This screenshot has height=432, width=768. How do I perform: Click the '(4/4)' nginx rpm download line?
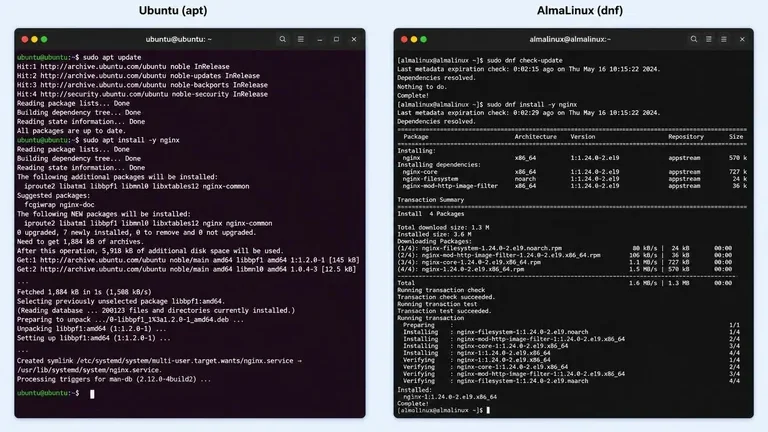point(565,269)
